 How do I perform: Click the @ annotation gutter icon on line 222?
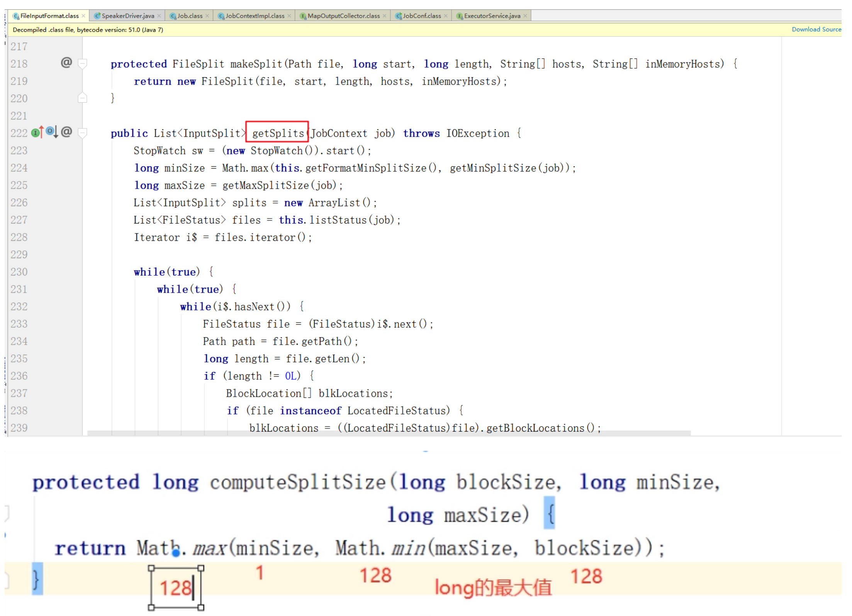pos(66,132)
